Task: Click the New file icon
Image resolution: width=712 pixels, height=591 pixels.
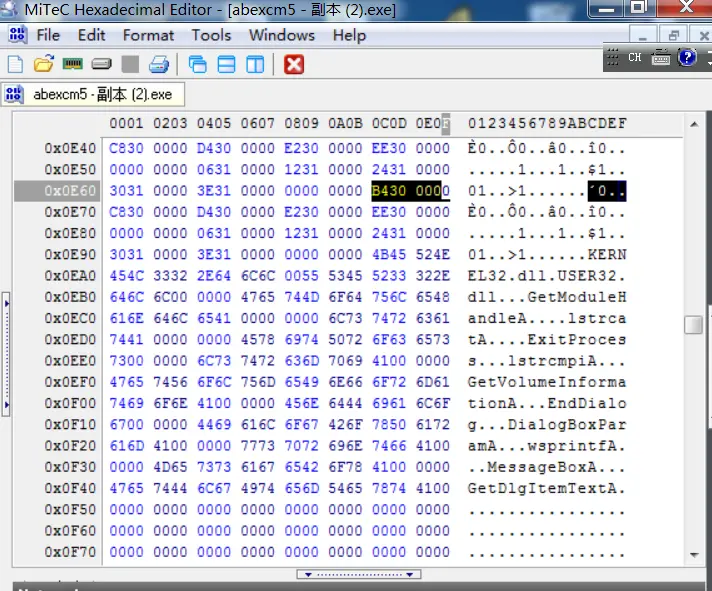Action: [15, 65]
